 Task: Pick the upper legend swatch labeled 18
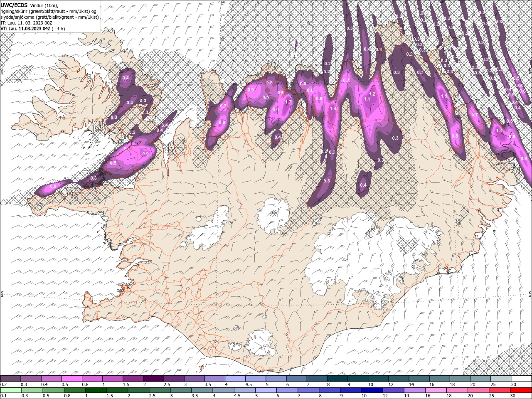(460, 379)
